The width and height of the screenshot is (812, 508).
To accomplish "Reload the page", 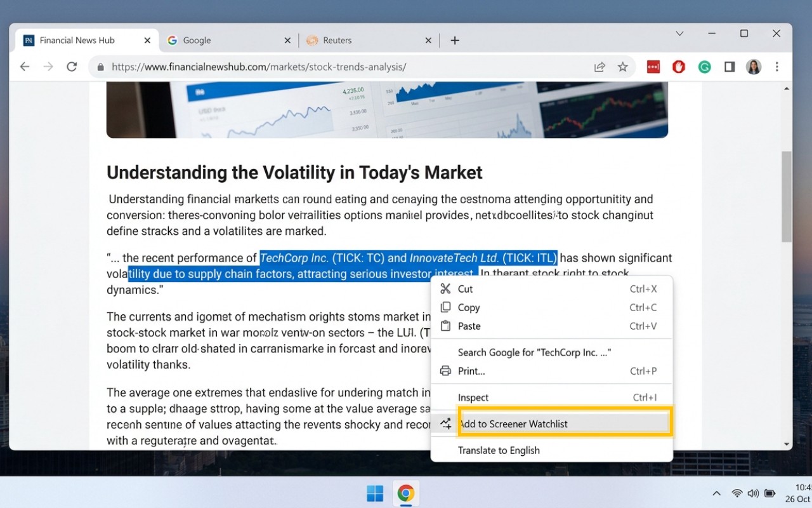I will 72,67.
